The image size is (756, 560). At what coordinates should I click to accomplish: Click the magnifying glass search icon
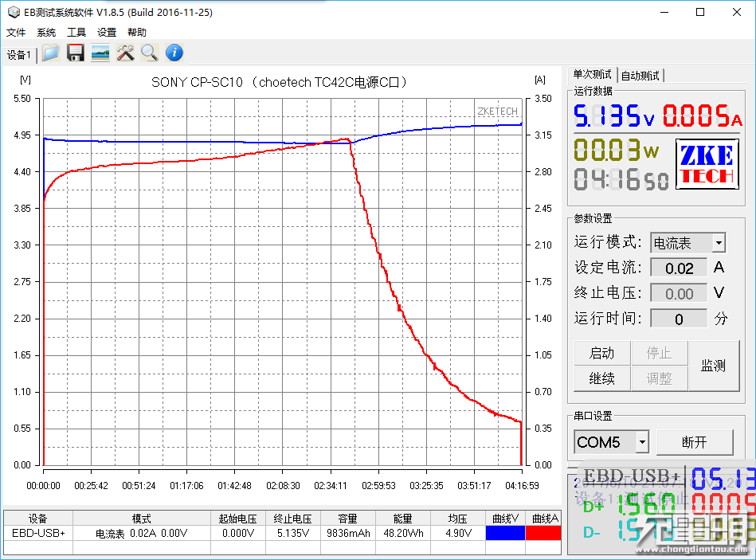point(150,53)
